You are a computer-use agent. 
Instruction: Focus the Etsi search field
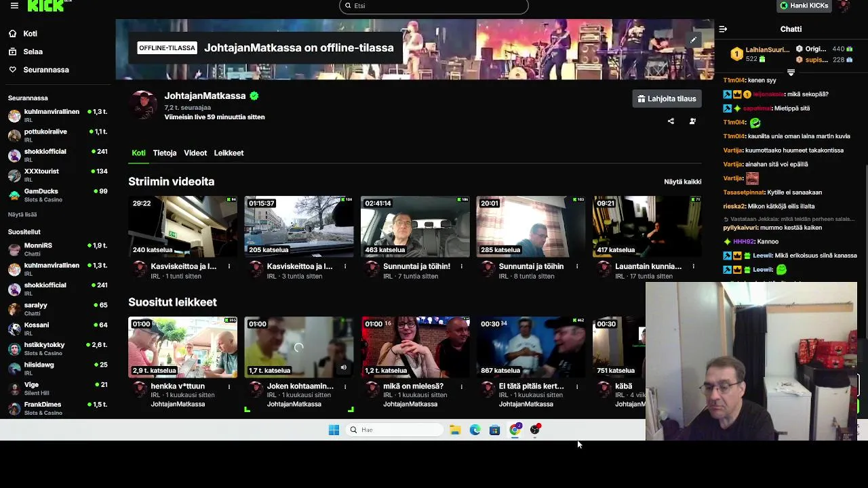pos(434,6)
